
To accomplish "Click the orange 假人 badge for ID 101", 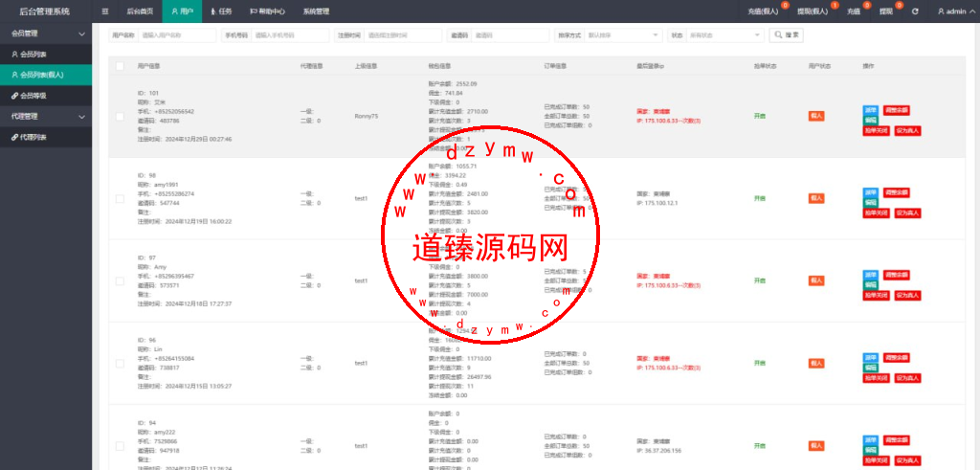I will click(x=816, y=116).
